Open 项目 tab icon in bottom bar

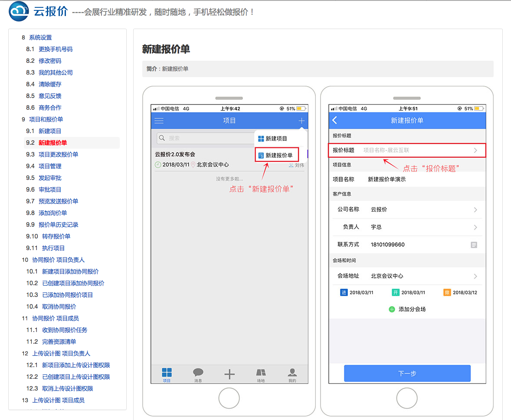pyautogui.click(x=167, y=372)
